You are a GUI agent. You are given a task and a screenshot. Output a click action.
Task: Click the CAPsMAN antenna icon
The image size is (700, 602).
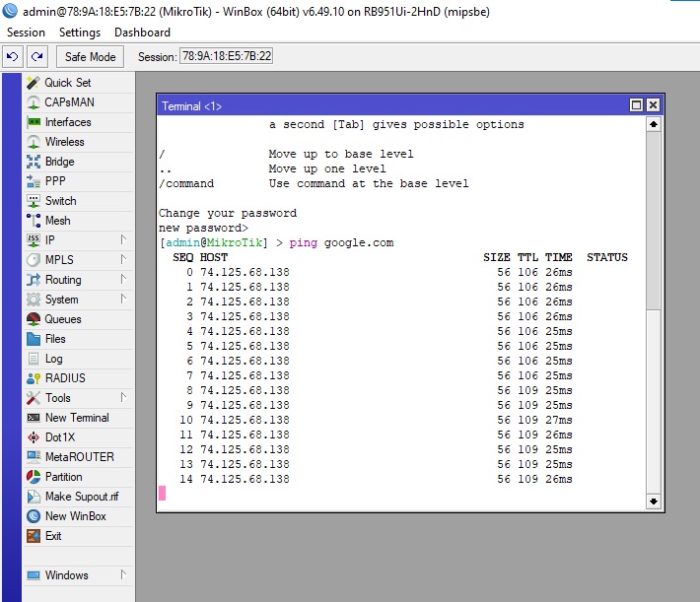34,102
